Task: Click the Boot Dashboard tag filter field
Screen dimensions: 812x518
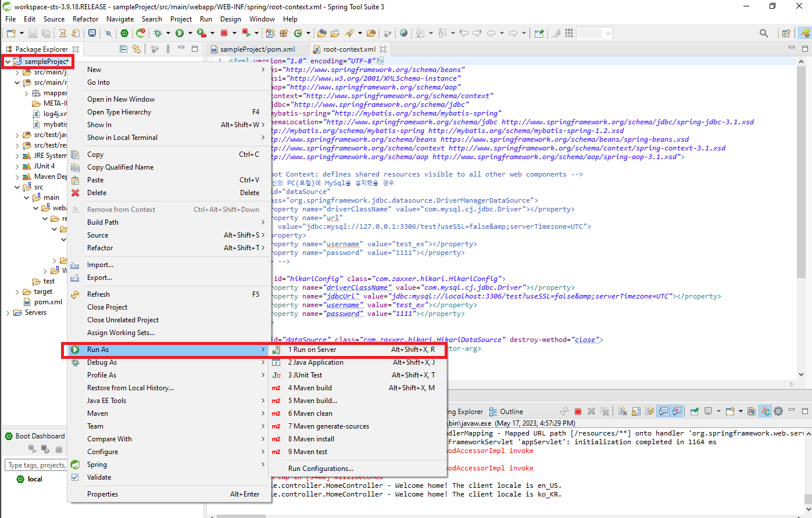Action: point(36,465)
